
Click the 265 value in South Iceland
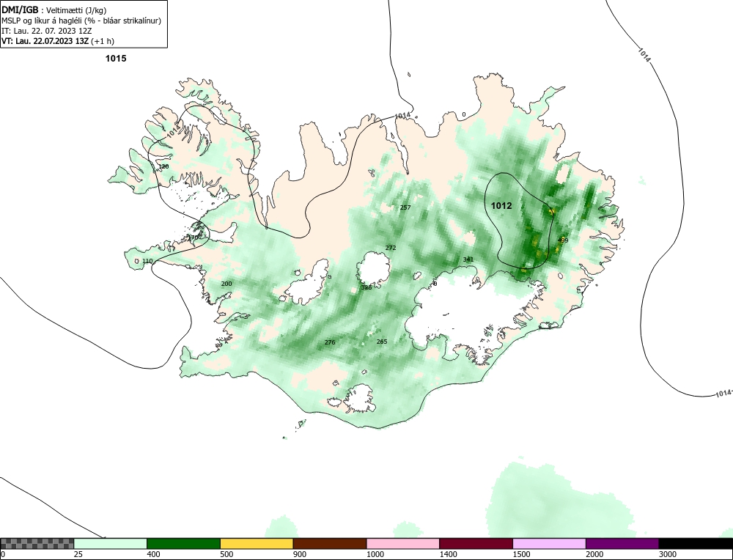coord(382,342)
